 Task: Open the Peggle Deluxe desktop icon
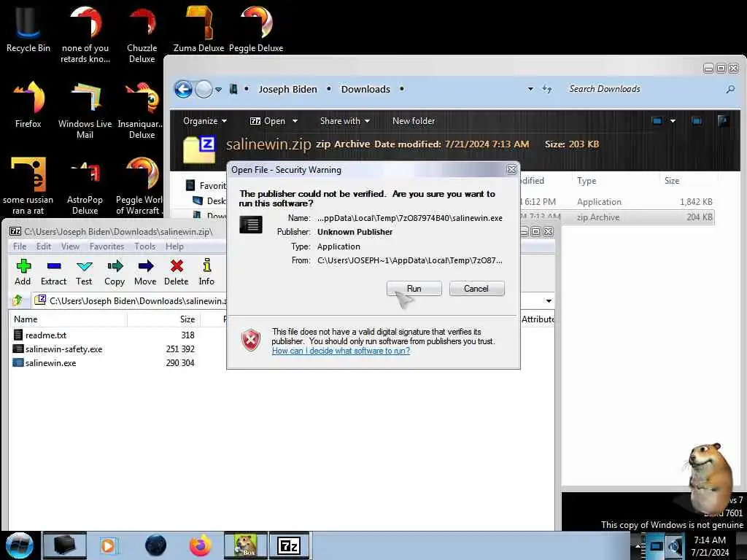tap(256, 28)
